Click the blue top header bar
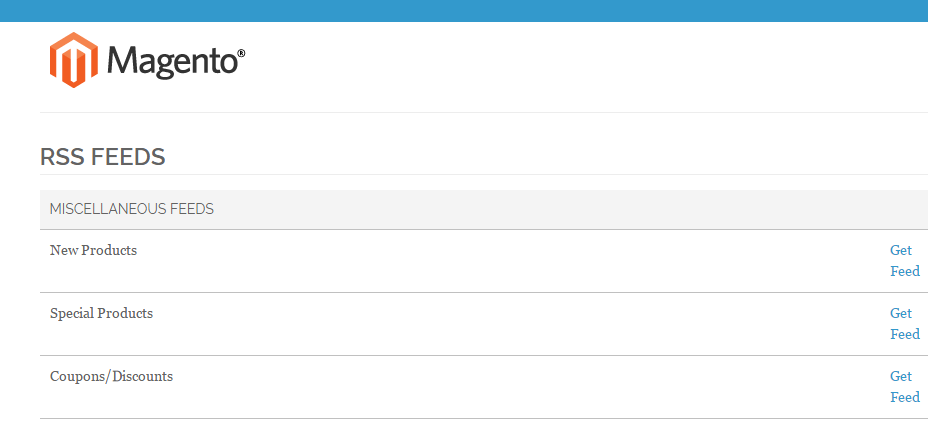The image size is (928, 443). pyautogui.click(x=464, y=11)
